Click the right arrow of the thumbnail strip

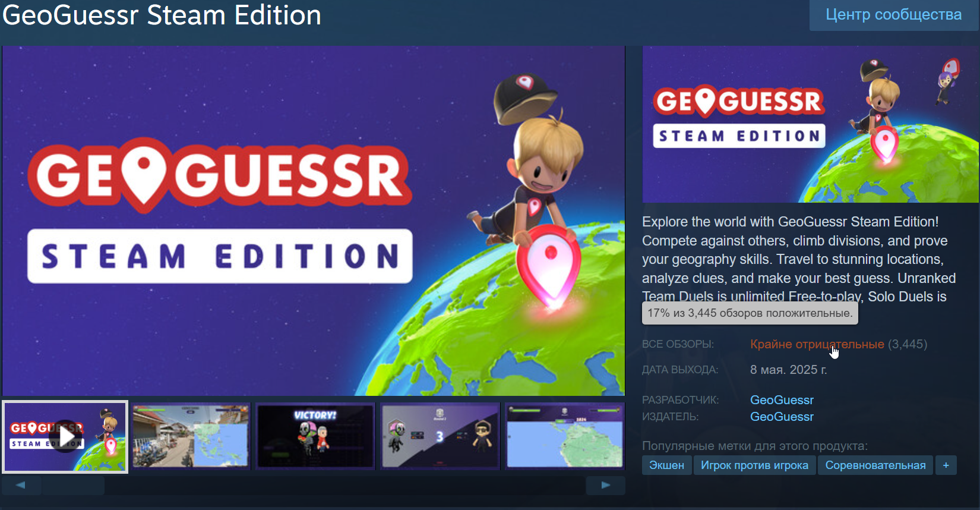pos(605,485)
